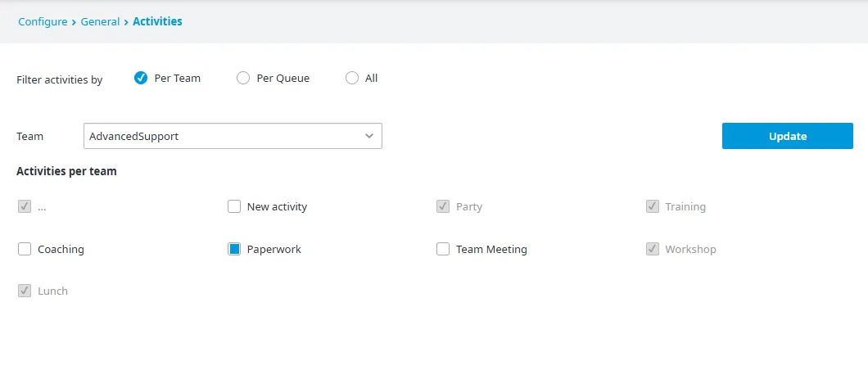Click the greyed Training checkbox
This screenshot has height=384, width=868.
point(653,207)
